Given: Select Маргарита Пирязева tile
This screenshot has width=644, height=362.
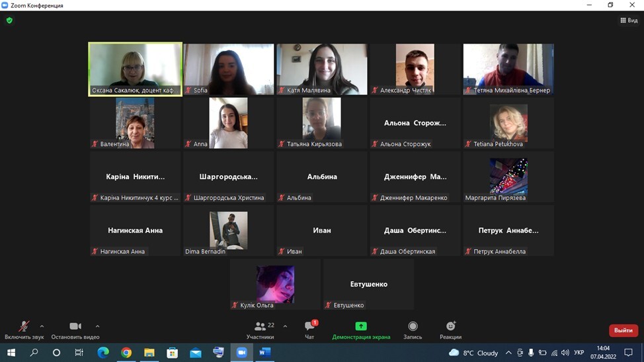Looking at the screenshot, I should click(x=508, y=177).
